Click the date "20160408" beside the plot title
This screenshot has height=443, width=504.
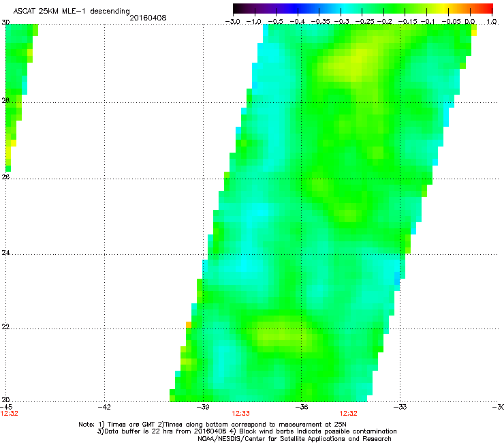coord(148,18)
